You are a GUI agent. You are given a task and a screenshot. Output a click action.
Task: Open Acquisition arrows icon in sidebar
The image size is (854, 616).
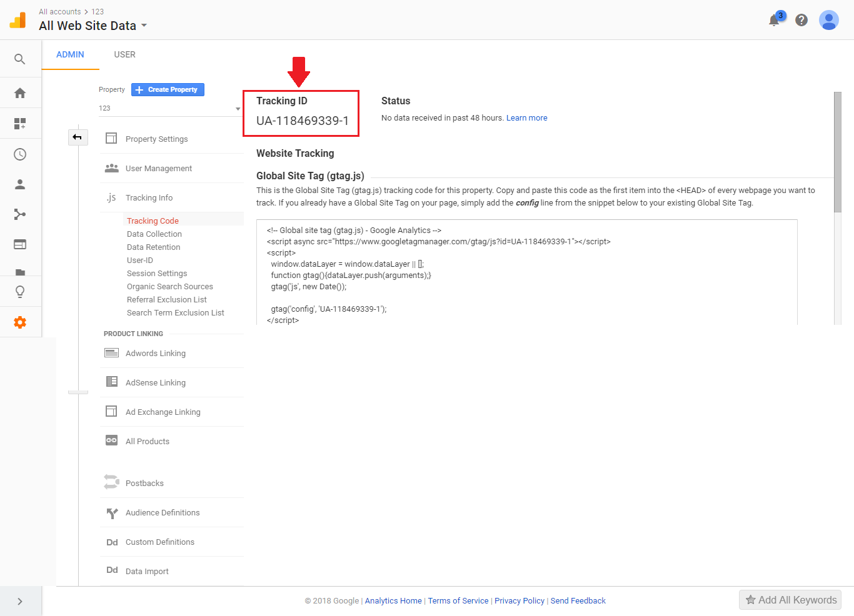(20, 214)
